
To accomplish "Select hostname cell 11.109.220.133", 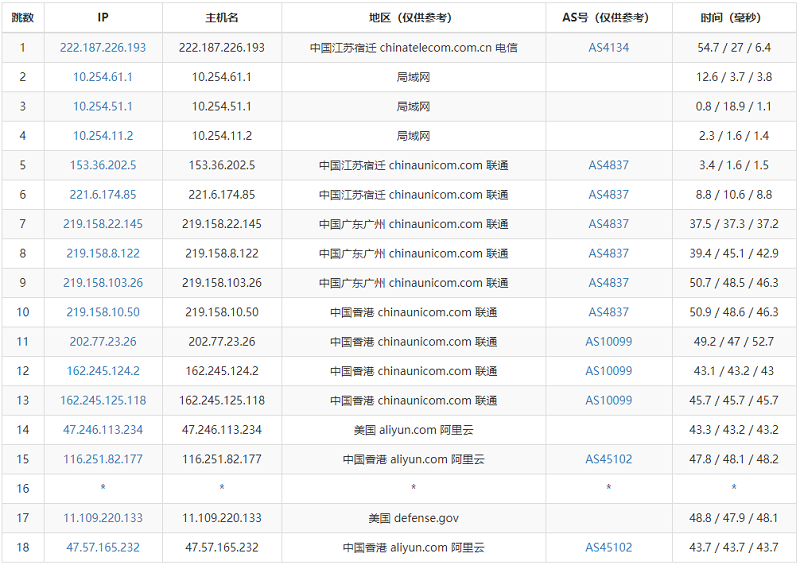I will (x=222, y=518).
